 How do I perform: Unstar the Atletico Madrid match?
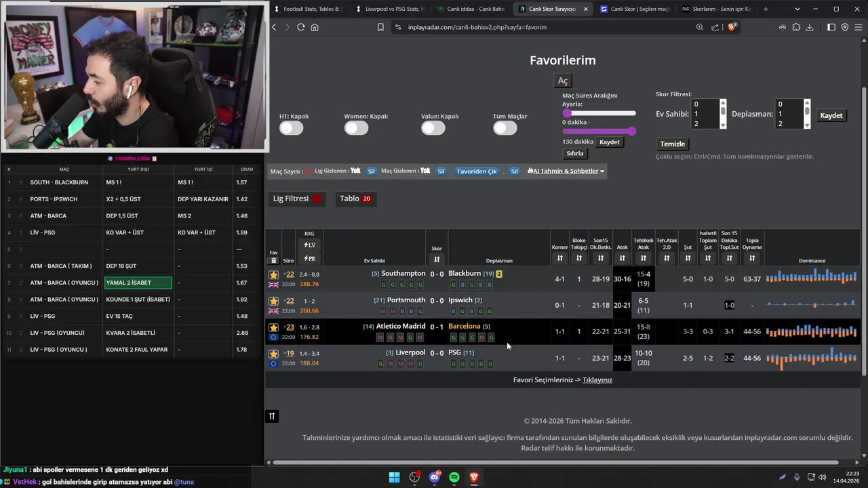(274, 327)
